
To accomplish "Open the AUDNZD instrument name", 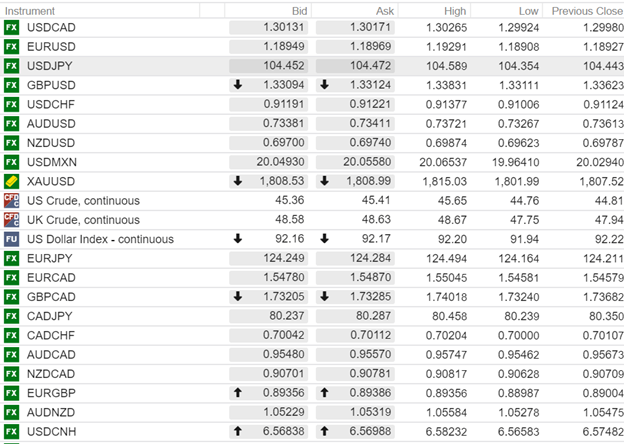I will coord(50,413).
